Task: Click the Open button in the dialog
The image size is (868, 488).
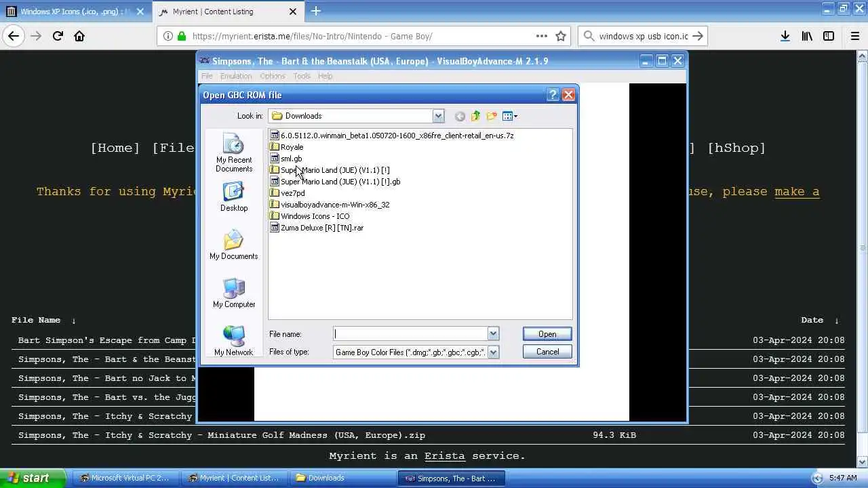Action: [x=547, y=334]
